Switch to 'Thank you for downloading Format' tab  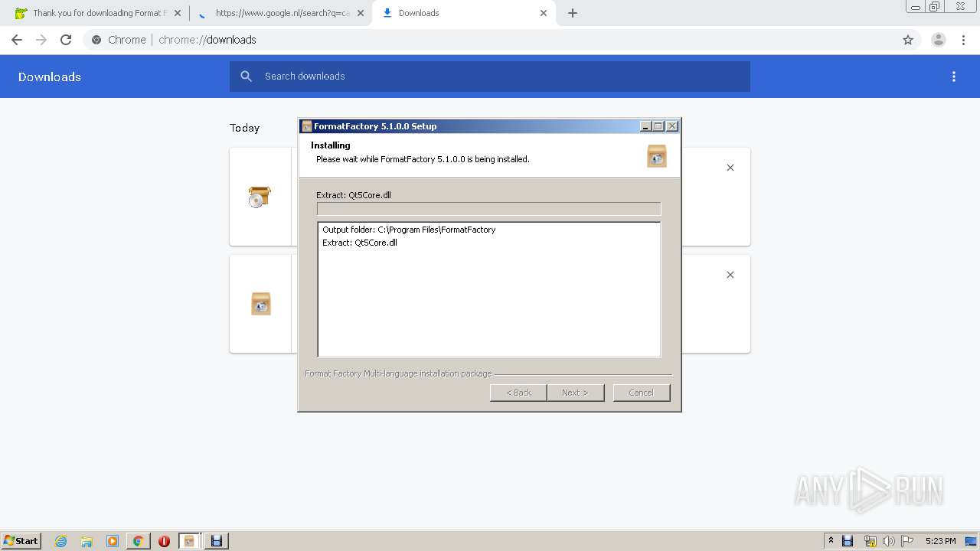[x=97, y=13]
